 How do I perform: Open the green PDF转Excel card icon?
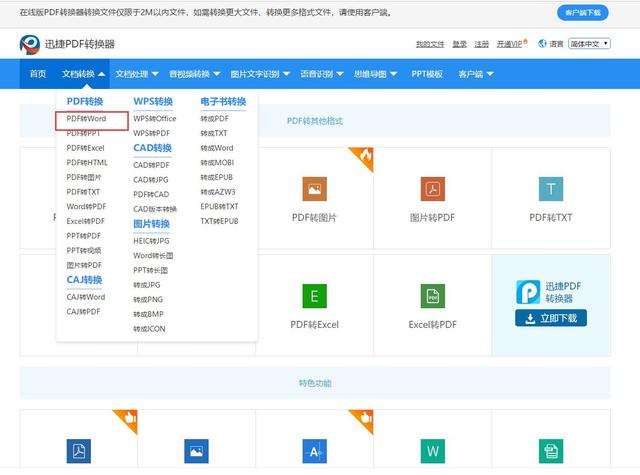point(314,296)
